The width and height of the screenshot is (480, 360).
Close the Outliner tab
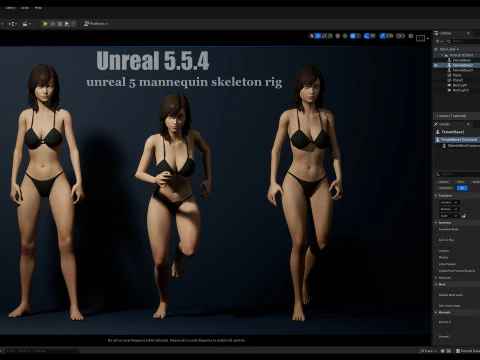(x=468, y=33)
